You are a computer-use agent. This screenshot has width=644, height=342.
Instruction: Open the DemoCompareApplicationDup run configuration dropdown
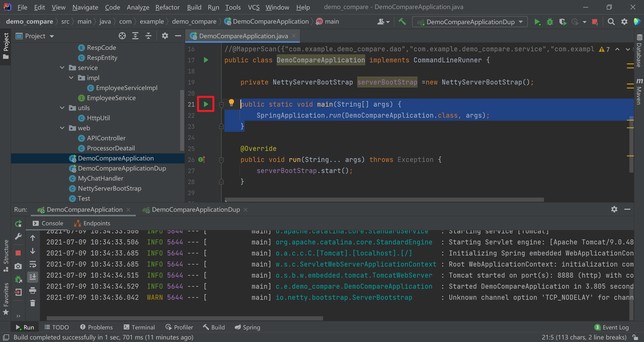470,22
